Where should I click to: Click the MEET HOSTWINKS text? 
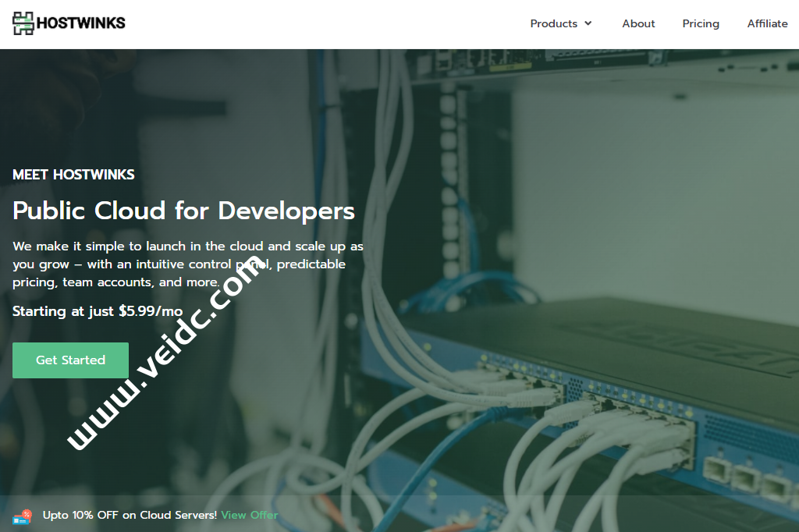click(x=73, y=175)
